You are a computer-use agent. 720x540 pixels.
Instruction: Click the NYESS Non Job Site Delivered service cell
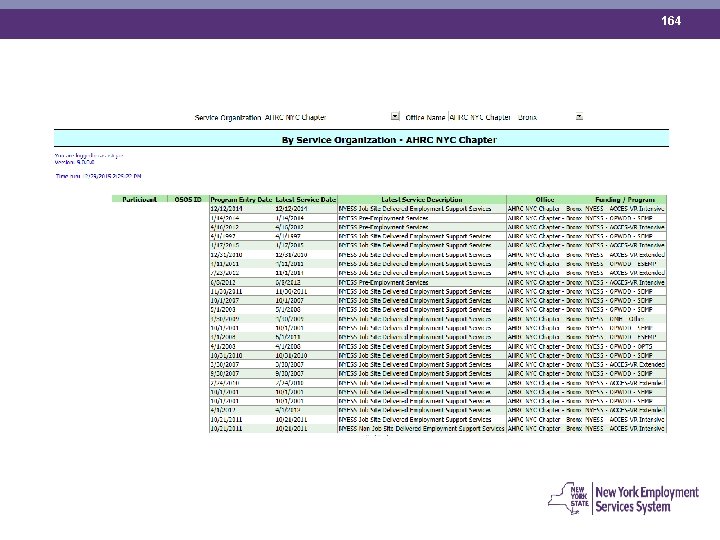pos(422,428)
